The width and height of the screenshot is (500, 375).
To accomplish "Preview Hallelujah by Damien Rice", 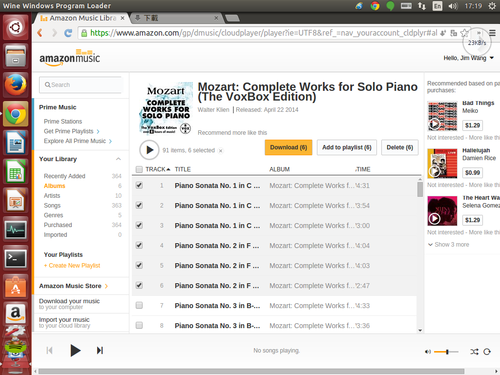I will click(434, 171).
